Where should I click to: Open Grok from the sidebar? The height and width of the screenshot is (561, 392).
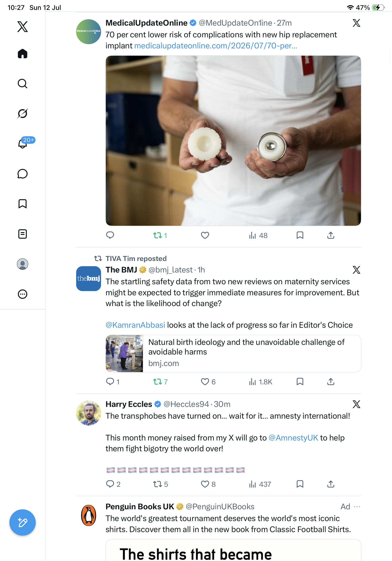coord(23,113)
